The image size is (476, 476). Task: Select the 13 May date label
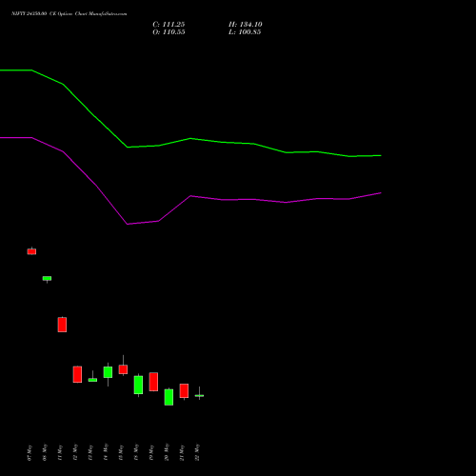coord(90,453)
